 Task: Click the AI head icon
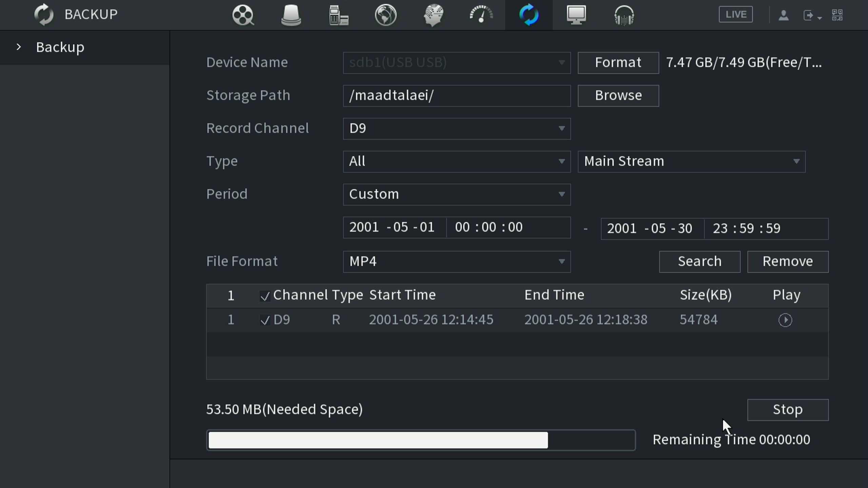pyautogui.click(x=433, y=15)
